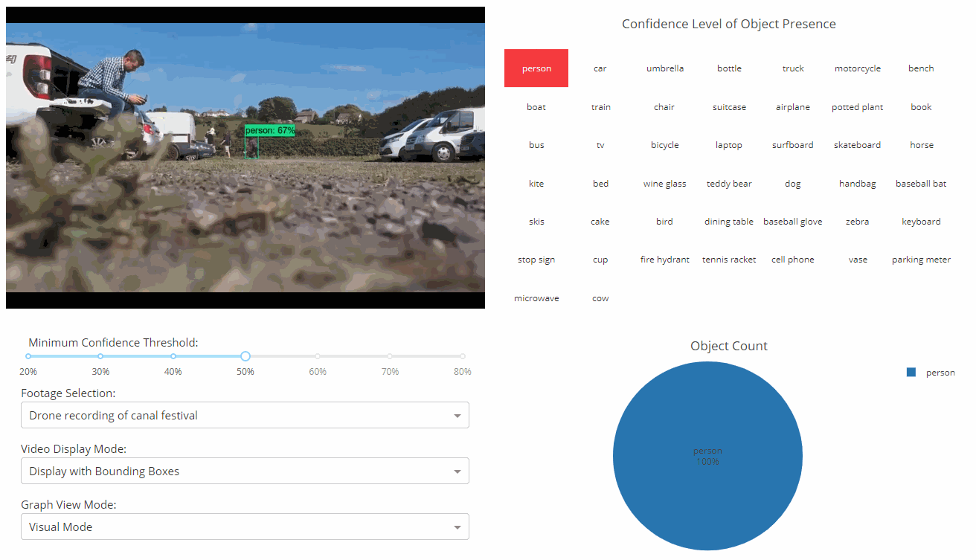Screen dimensions: 976x560
Task: Click the tennis racket heatmap cell
Action: [x=729, y=260]
